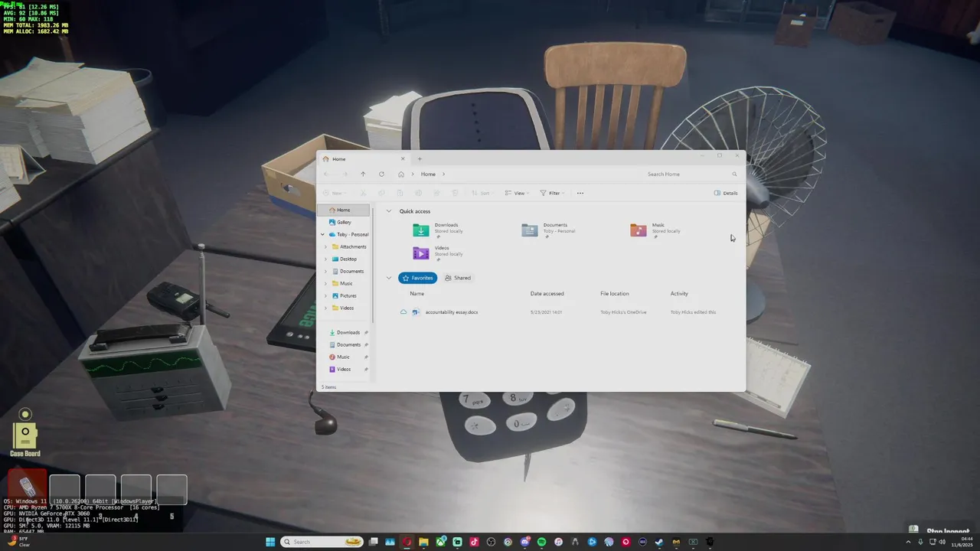
Task: Select Toby - Personal OneDrive entry
Action: coord(349,234)
